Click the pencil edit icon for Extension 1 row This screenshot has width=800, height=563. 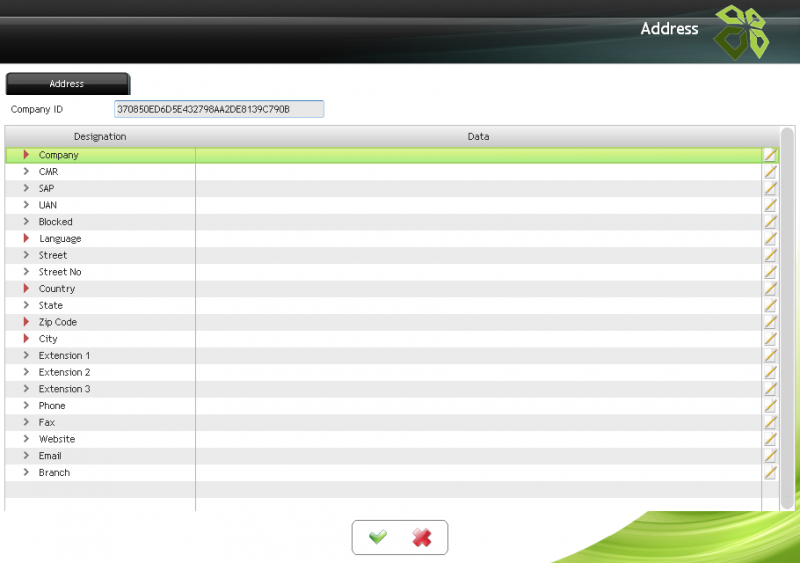coord(770,356)
